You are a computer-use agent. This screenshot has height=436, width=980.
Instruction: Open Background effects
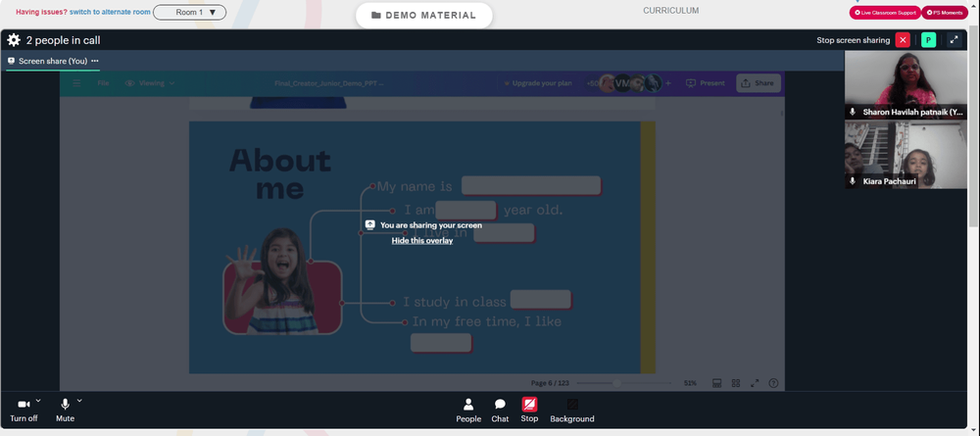(572, 411)
